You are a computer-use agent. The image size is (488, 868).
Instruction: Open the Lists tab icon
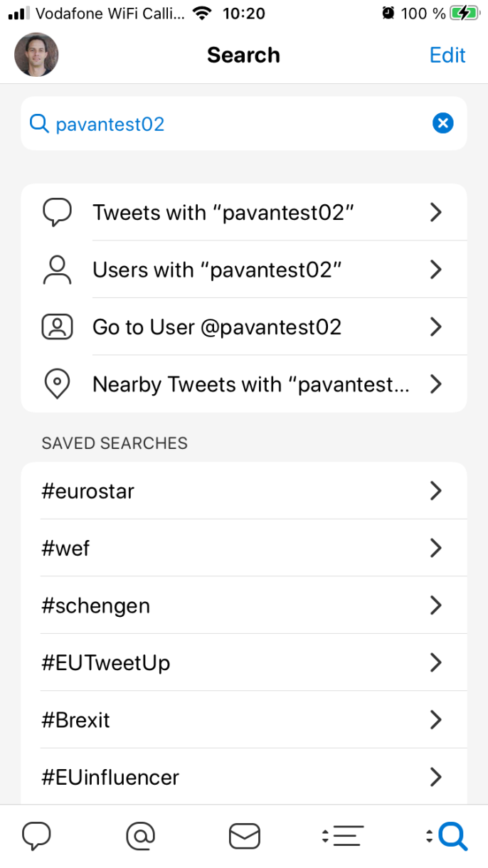(x=343, y=836)
